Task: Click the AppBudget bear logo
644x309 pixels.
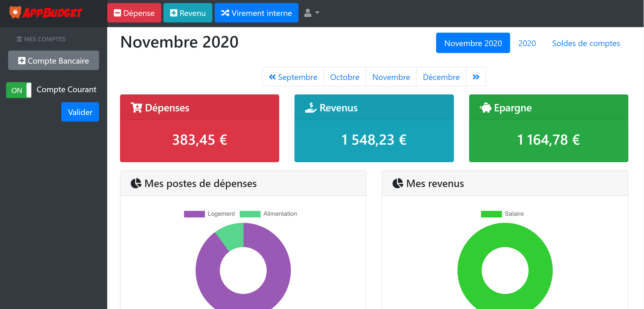Action: (x=15, y=12)
